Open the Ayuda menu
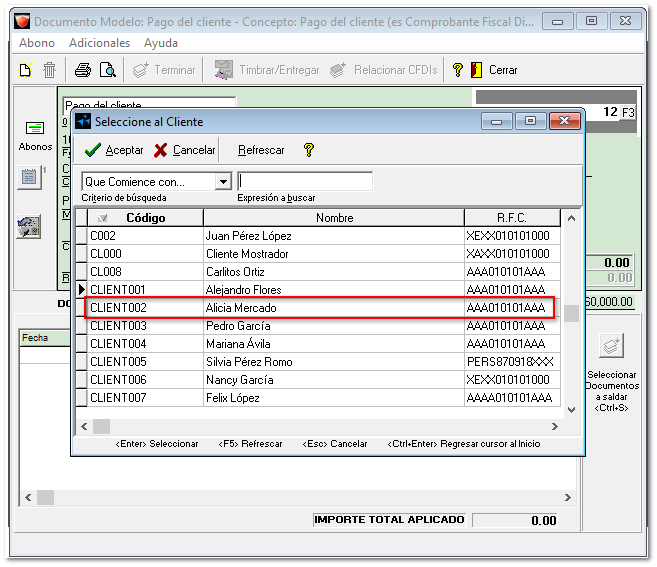This screenshot has height=567, width=657. point(160,43)
